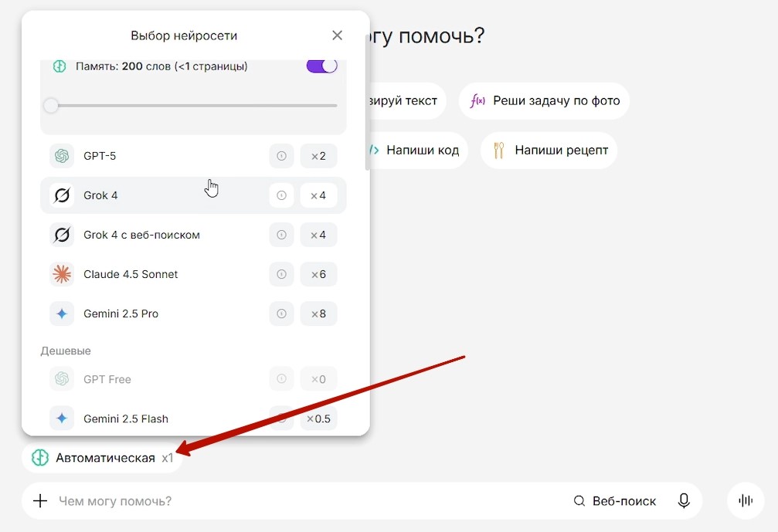Viewport: 778px width, 532px height.
Task: Click the microphone voice input icon
Action: [684, 501]
